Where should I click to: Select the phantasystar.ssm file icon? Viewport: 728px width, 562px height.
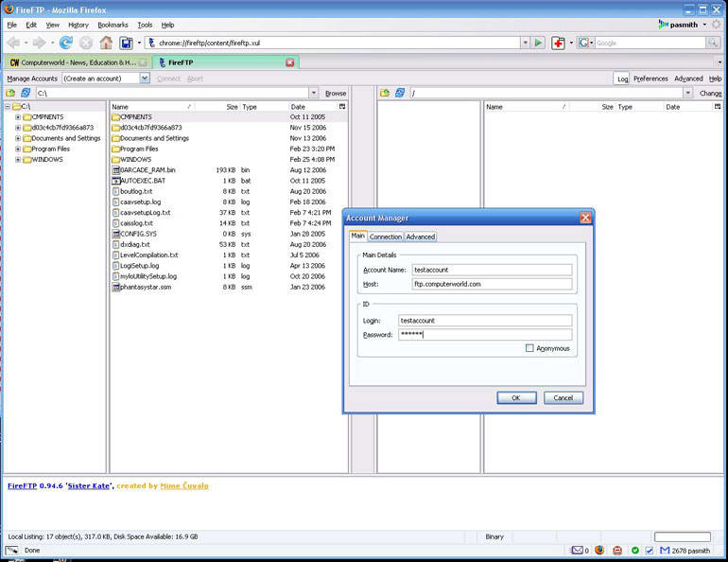click(116, 287)
